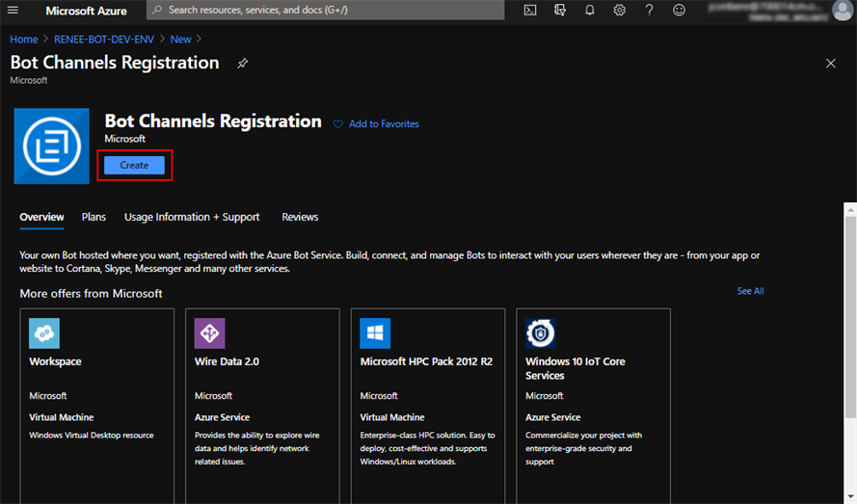
Task: Click Add to Favorites link
Action: click(384, 124)
